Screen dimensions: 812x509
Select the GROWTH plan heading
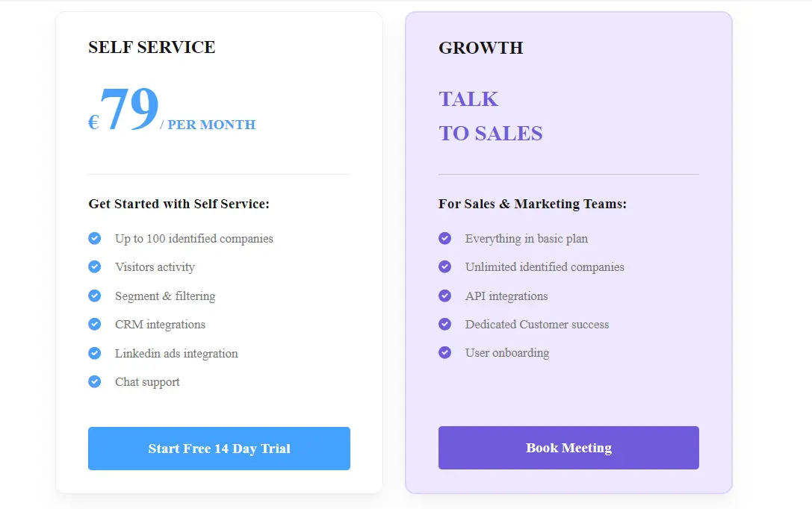pyautogui.click(x=481, y=48)
